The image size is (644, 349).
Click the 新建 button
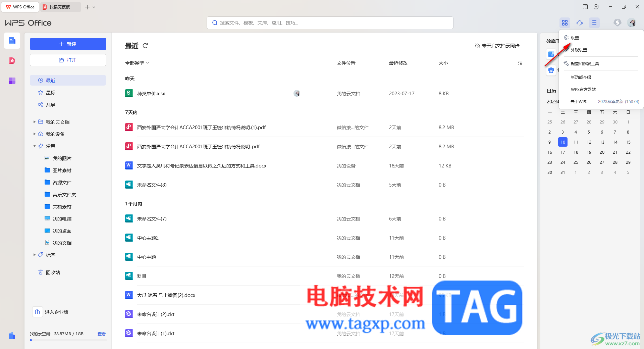pos(68,44)
